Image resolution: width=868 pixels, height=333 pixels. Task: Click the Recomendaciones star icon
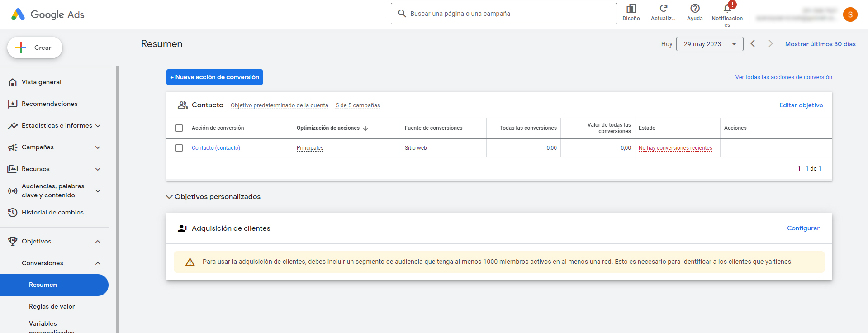[x=13, y=104]
